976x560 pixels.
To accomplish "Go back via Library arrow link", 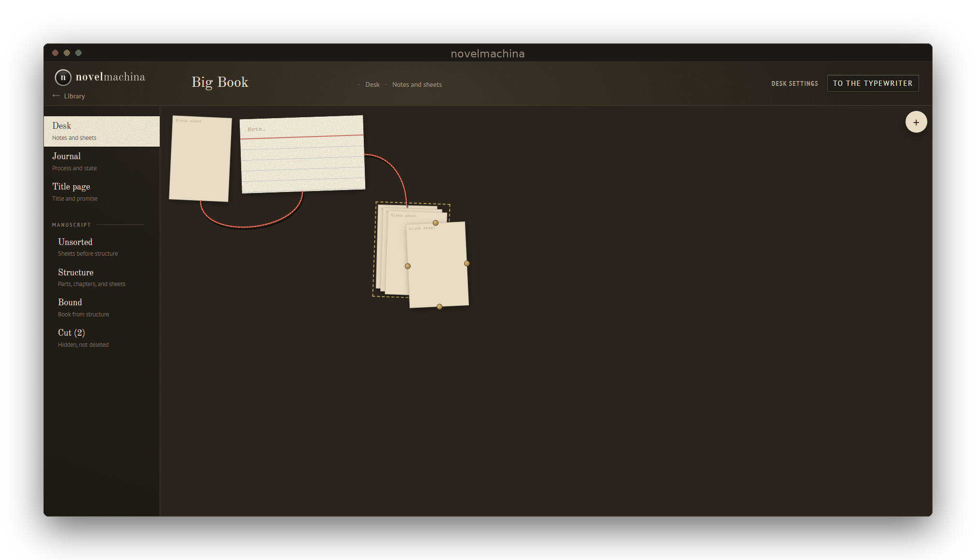I will 69,96.
